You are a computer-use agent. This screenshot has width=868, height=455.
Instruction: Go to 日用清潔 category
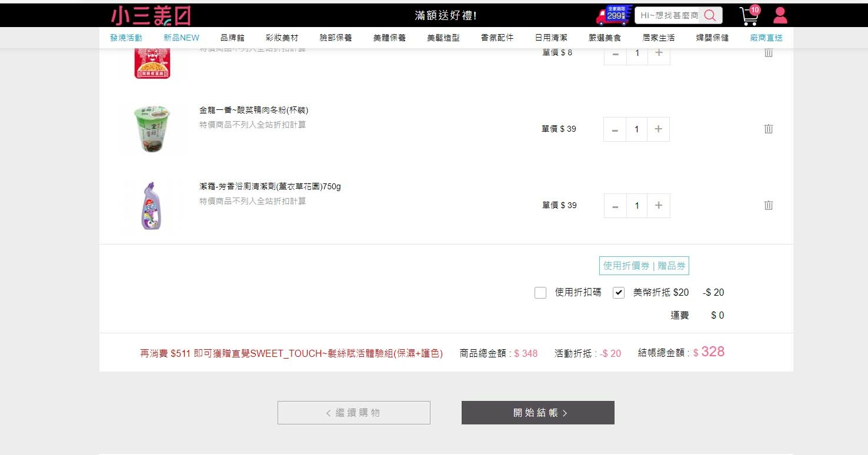click(551, 38)
